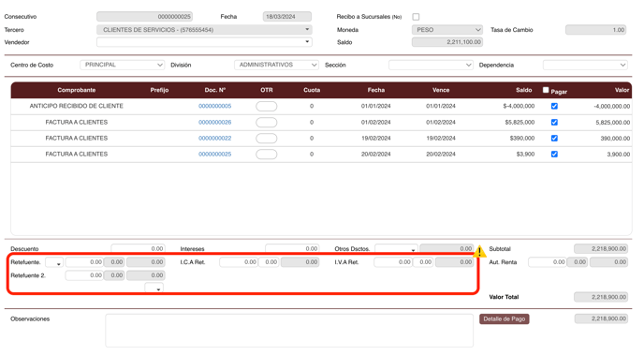Toggle OTR switch for document 0000000022

pos(266,138)
